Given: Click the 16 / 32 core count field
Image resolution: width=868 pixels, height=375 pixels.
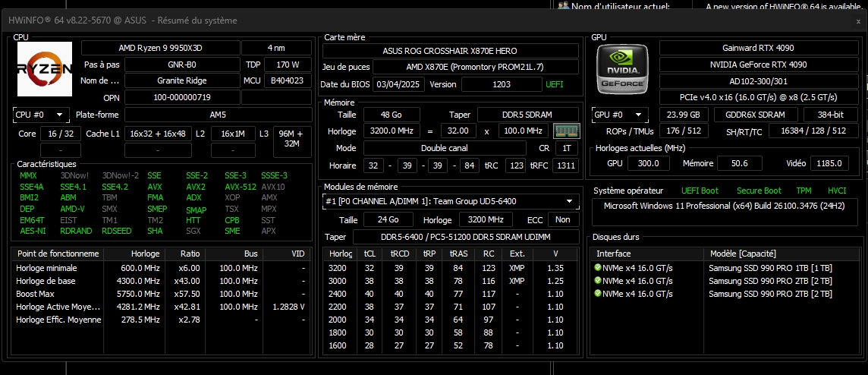Looking at the screenshot, I should pyautogui.click(x=61, y=134).
